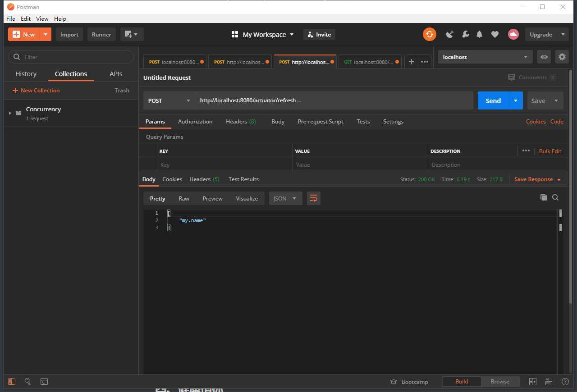Viewport: 577px width, 392px height.
Task: Open the Pre-request Script tab
Action: pos(321,122)
